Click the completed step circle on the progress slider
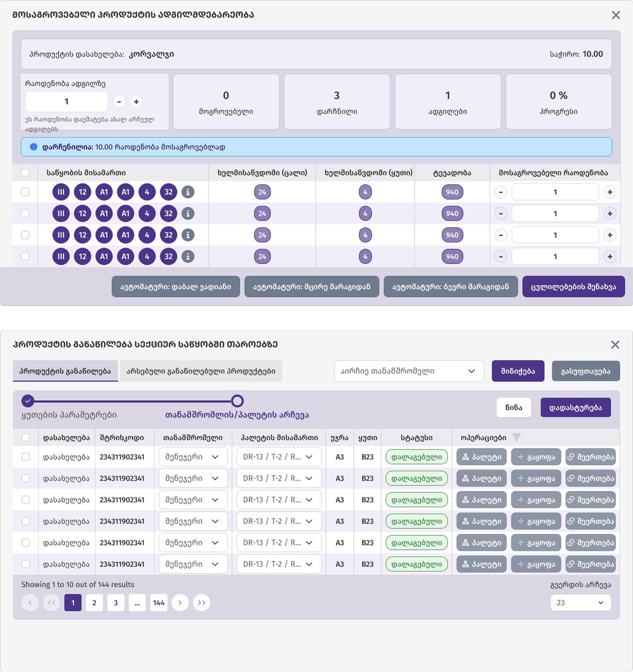 coord(27,402)
